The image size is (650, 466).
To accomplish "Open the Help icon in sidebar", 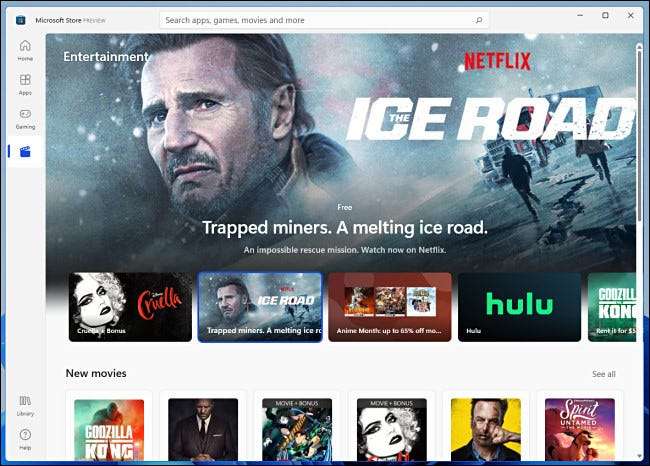I will pyautogui.click(x=25, y=439).
